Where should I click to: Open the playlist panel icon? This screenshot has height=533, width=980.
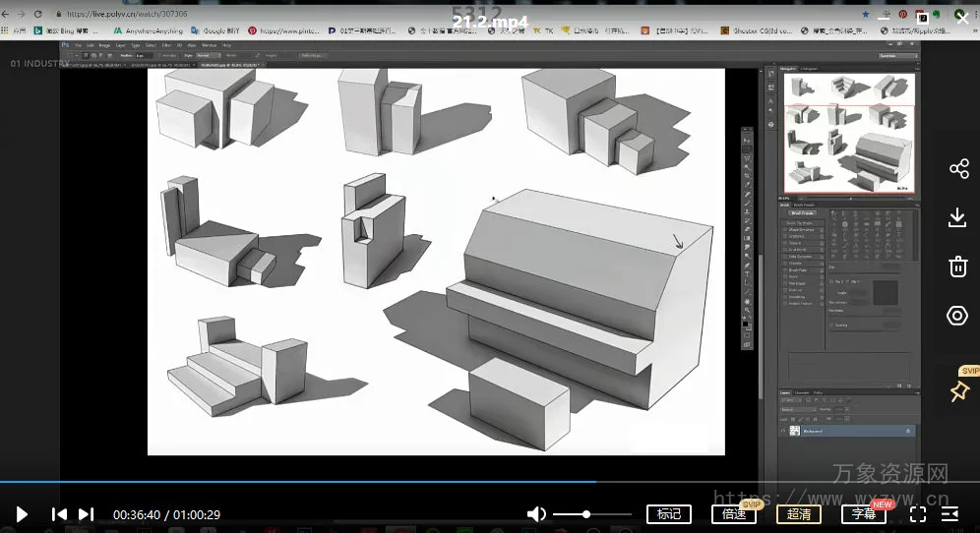pos(949,513)
